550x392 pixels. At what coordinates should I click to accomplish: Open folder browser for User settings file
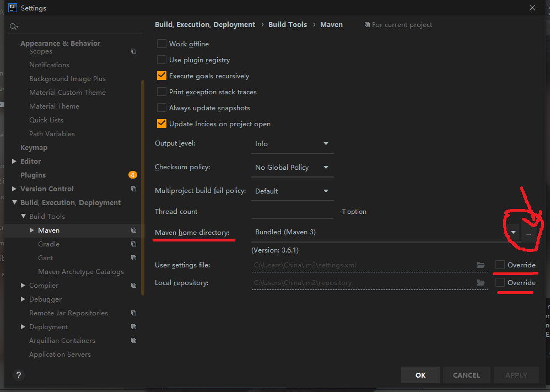481,265
